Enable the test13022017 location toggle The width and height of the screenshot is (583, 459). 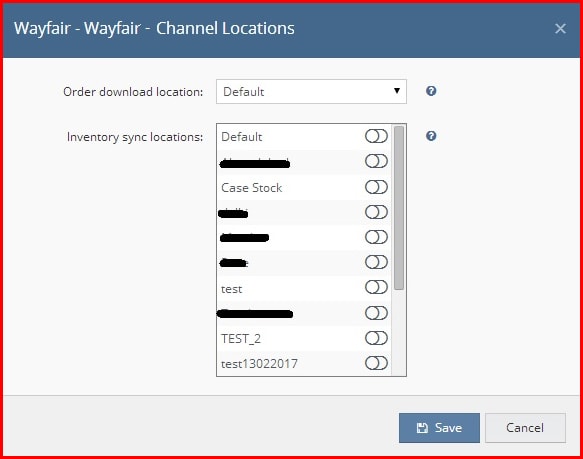pos(376,363)
